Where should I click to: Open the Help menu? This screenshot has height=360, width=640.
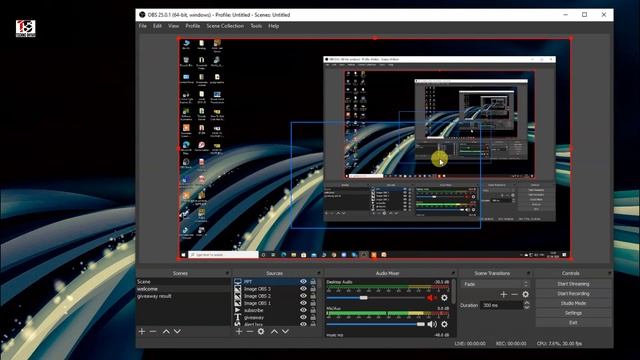coord(273,26)
